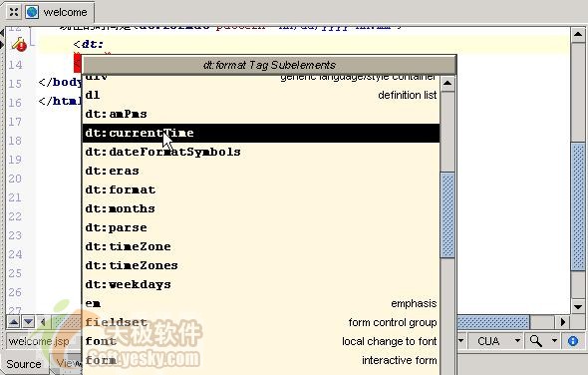Click the blue info icon in status bar
The height and width of the screenshot is (375, 588).
tap(573, 341)
